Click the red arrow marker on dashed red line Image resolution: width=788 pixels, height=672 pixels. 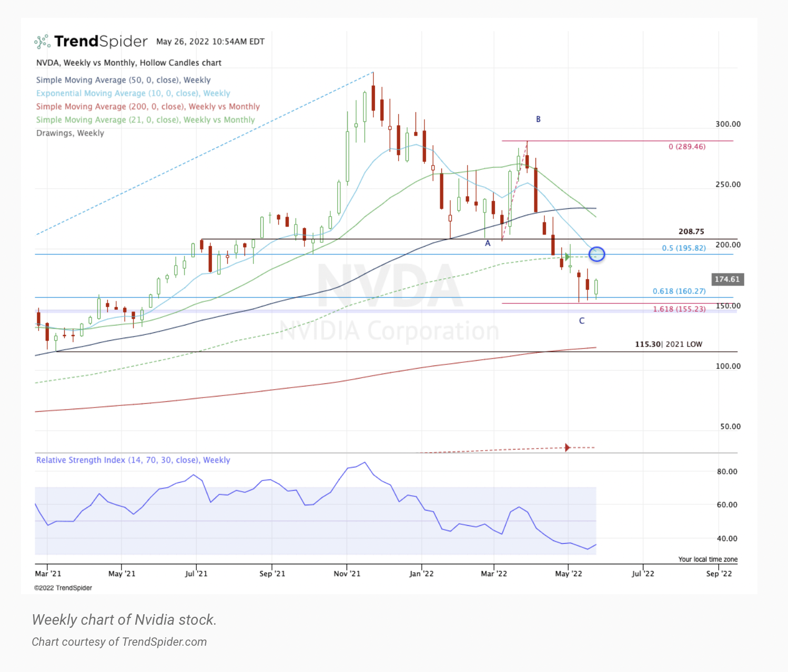567,447
